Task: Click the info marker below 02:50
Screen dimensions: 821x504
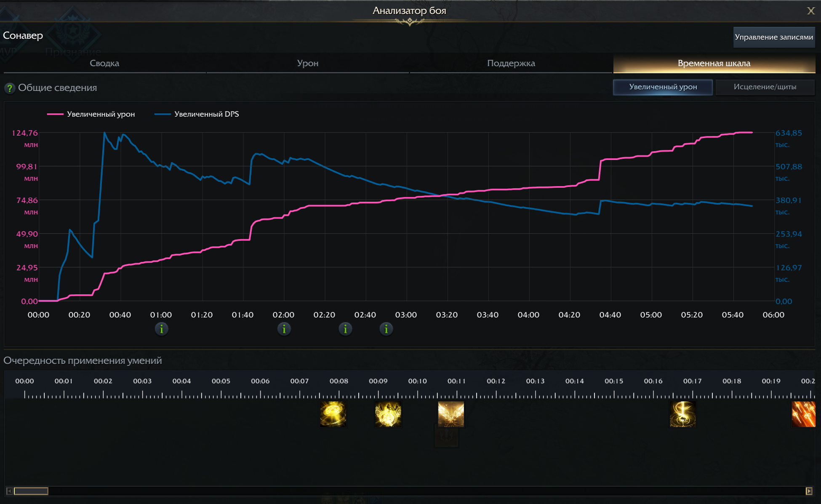Action: [386, 329]
